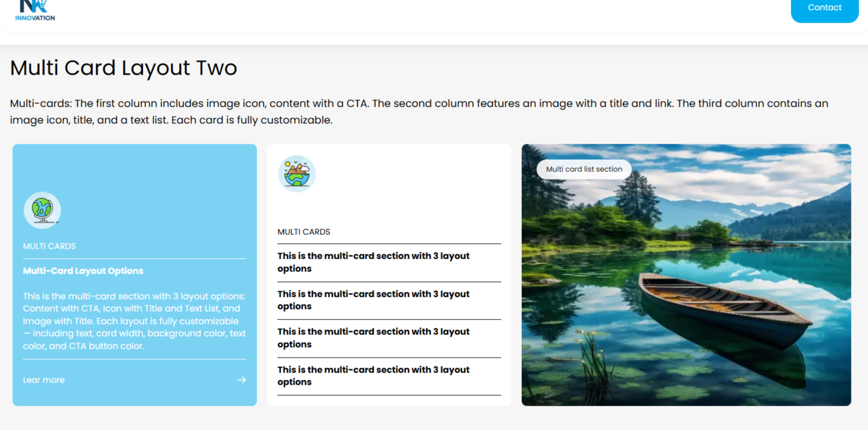Click the right arrow icon in blue card

click(241, 380)
